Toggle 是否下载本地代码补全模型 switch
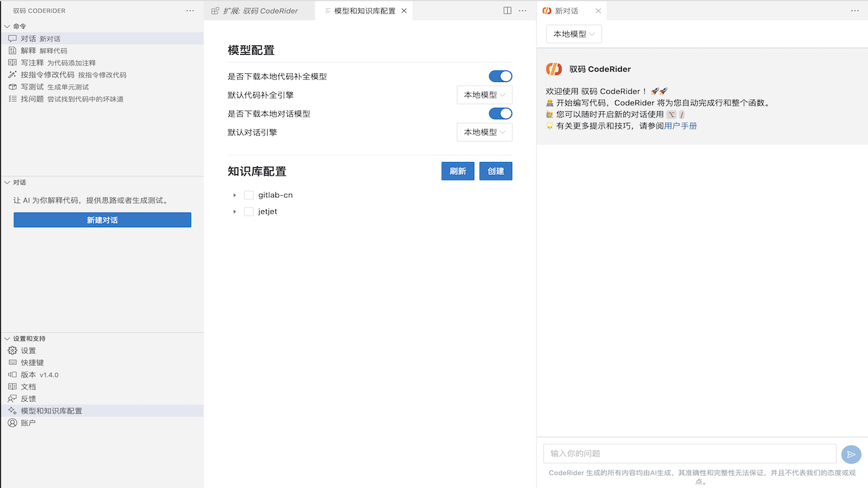868x488 pixels. pyautogui.click(x=500, y=77)
